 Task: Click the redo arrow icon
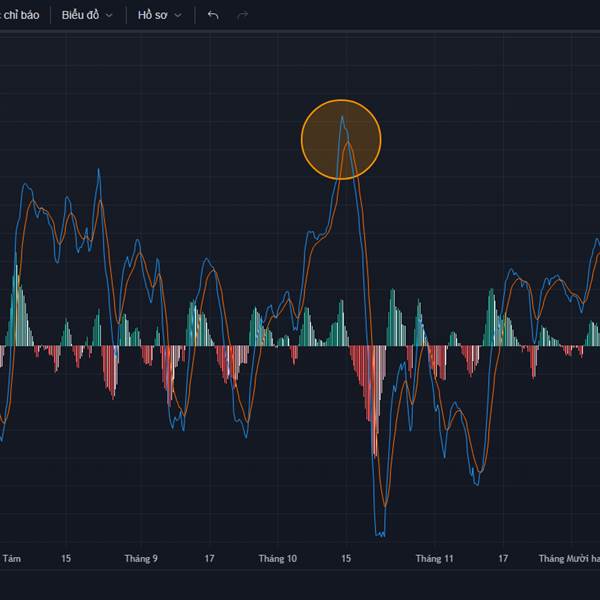(x=242, y=15)
